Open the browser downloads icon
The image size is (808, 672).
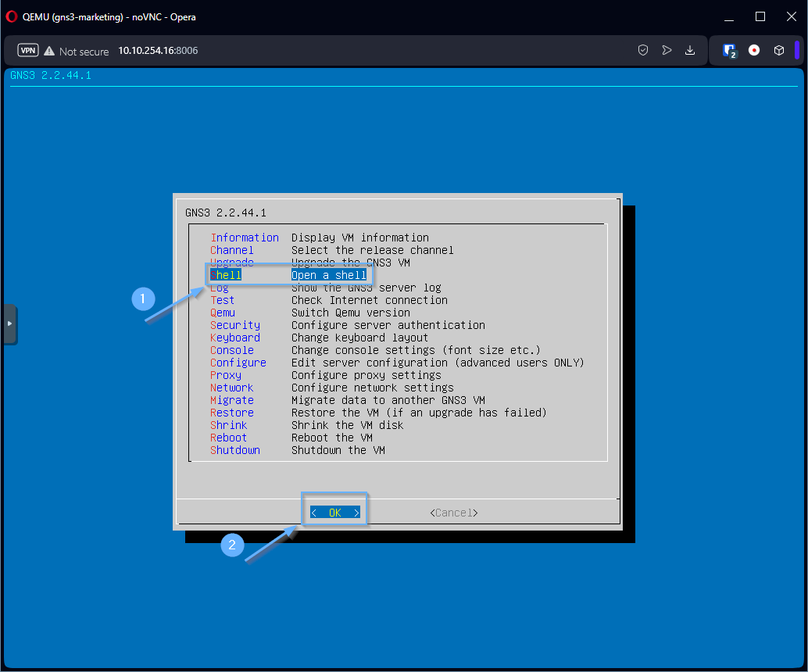click(690, 50)
